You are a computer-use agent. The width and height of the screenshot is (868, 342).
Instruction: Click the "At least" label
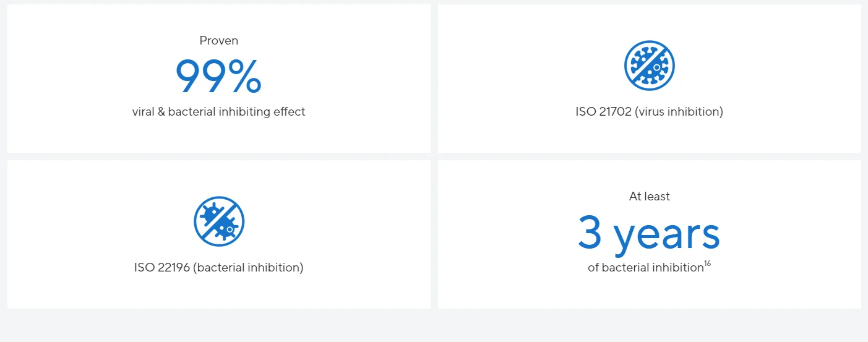click(649, 197)
